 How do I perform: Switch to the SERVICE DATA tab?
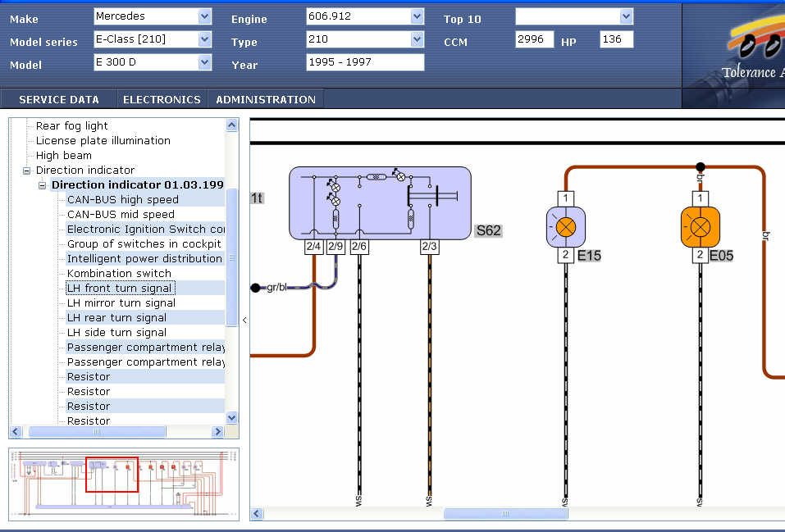(59, 99)
